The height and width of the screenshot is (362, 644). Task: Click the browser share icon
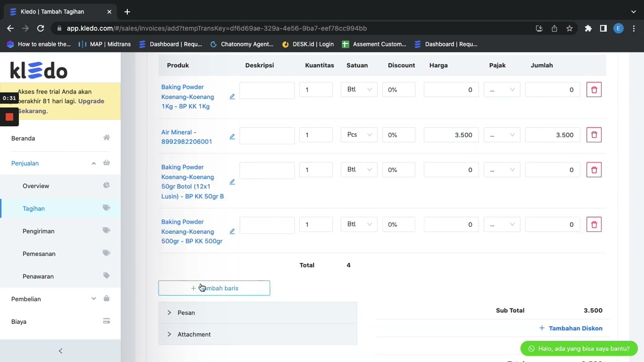tap(554, 29)
